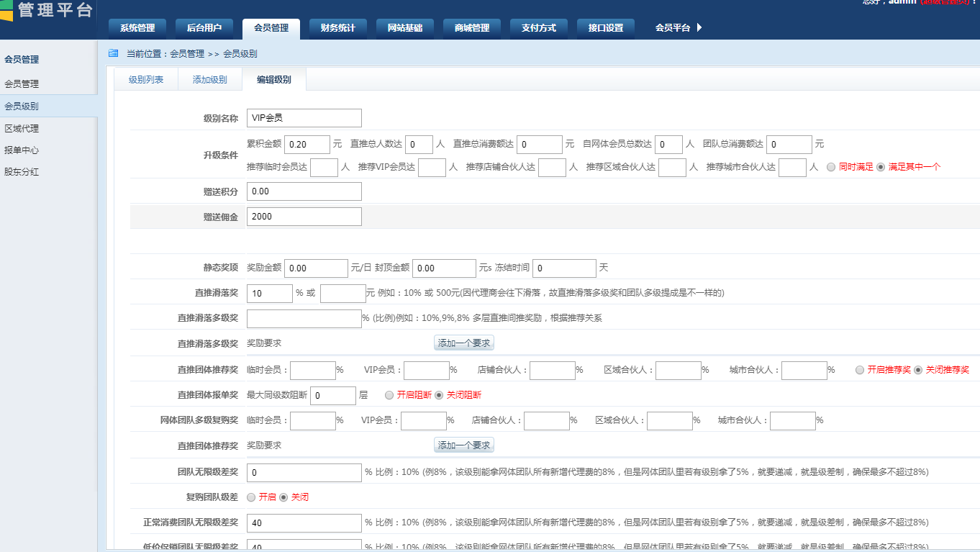Select the 满足其中一个 radio option
980x552 pixels.
coord(880,167)
